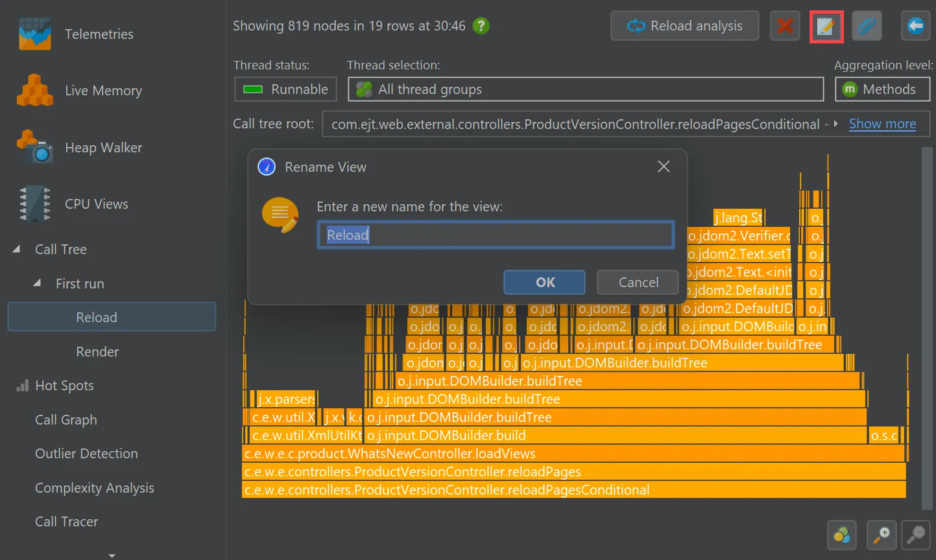Click o.jdom2.Text.setT flame bar
The height and width of the screenshot is (560, 936).
click(x=739, y=254)
